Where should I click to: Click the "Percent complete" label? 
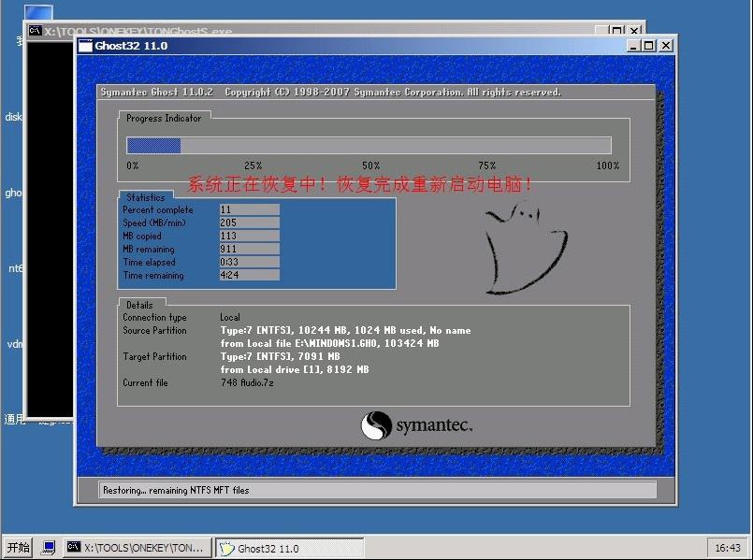pos(158,209)
